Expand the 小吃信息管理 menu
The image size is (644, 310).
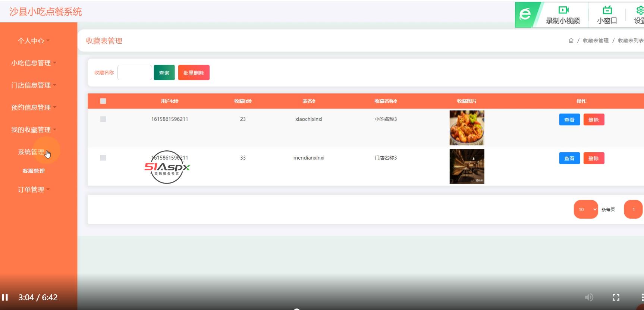pyautogui.click(x=34, y=63)
